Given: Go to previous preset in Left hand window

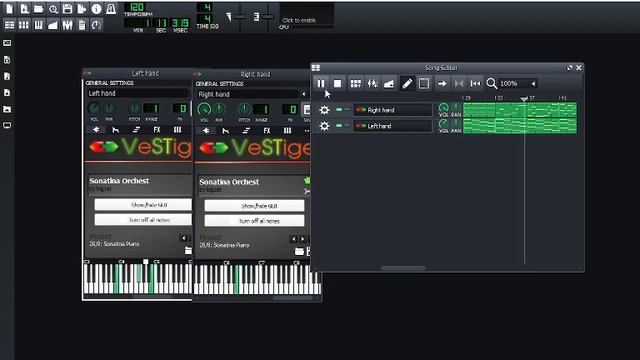Looking at the screenshot, I should pos(183,238).
